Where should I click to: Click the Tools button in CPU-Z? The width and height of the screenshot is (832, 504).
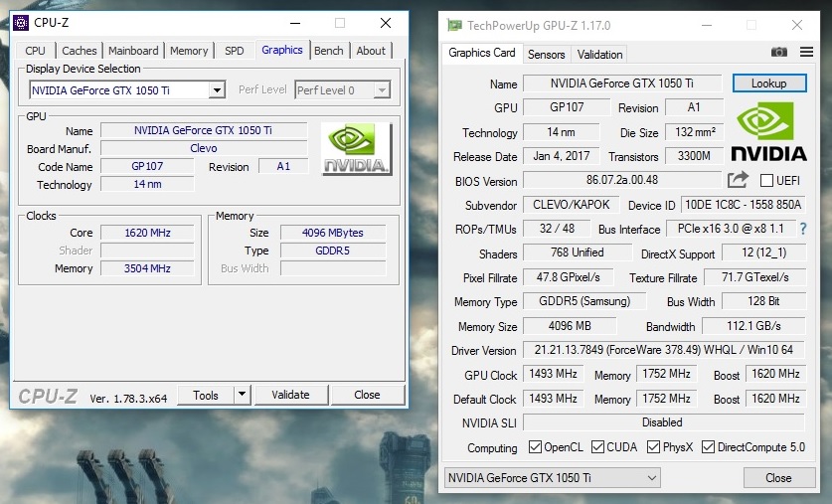click(x=206, y=395)
